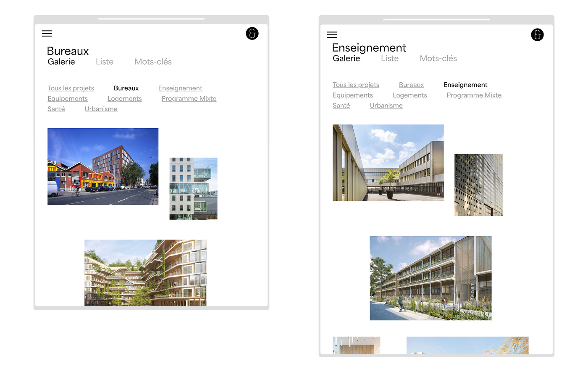Open Logements filter in Bureaux screen
The image size is (588, 374).
pyautogui.click(x=125, y=99)
